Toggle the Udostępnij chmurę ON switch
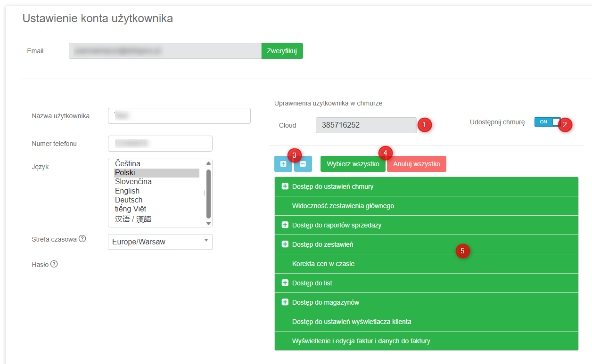592x364 pixels. point(547,122)
